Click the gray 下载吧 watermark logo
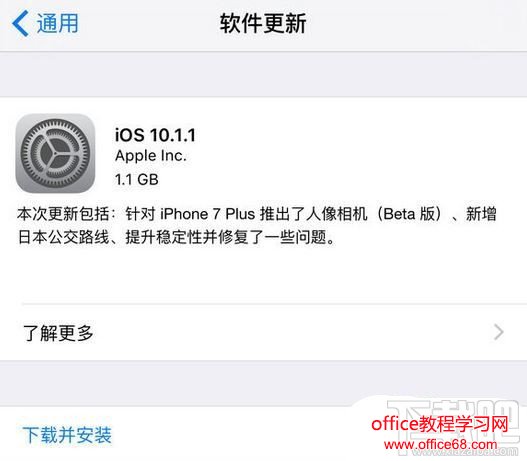The height and width of the screenshot is (461, 527). [x=454, y=421]
